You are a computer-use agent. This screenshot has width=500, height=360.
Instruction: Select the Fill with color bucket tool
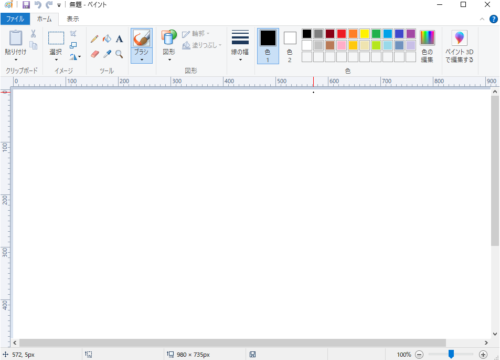(107, 39)
